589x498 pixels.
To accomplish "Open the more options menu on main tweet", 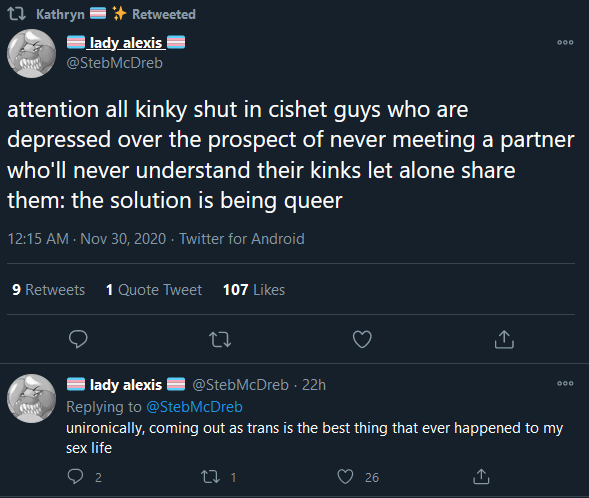I will (x=565, y=42).
